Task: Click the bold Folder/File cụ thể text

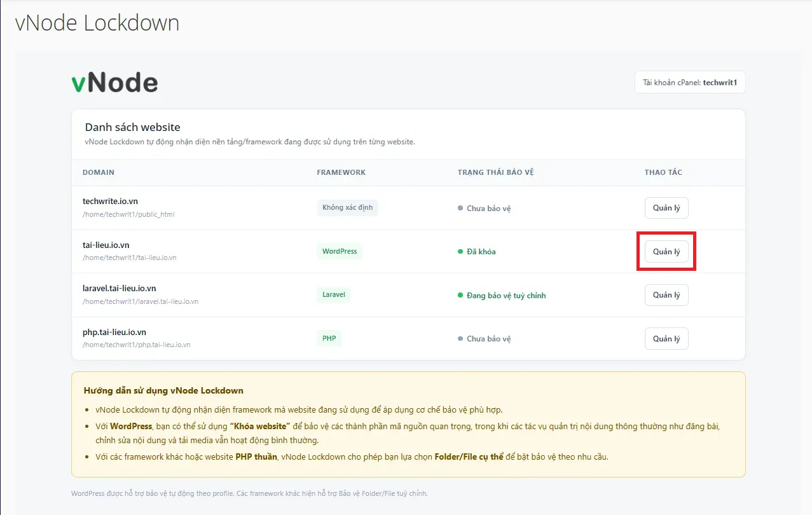Action: (x=469, y=457)
